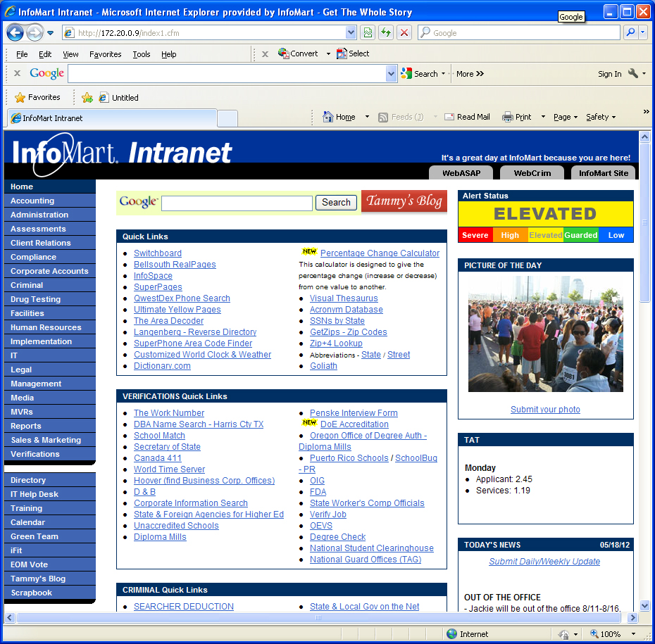Open the InfoMart Site tab
655x644 pixels.
tap(603, 173)
